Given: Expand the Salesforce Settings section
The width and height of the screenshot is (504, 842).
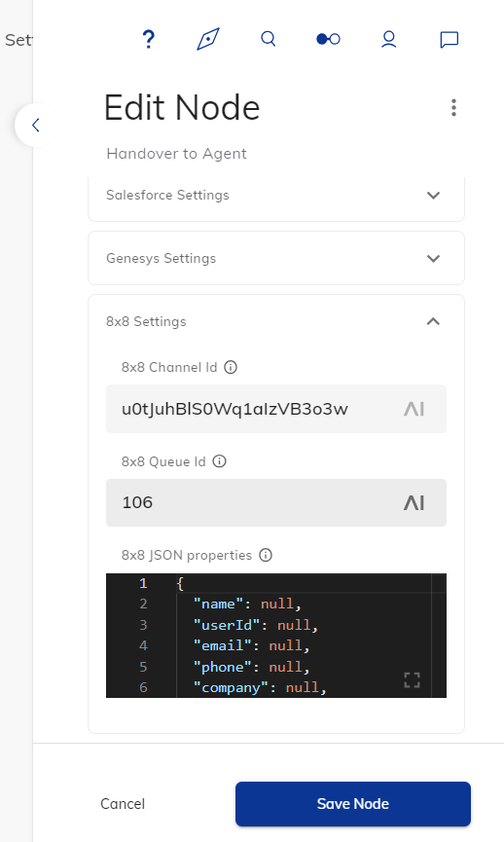Looking at the screenshot, I should [276, 196].
